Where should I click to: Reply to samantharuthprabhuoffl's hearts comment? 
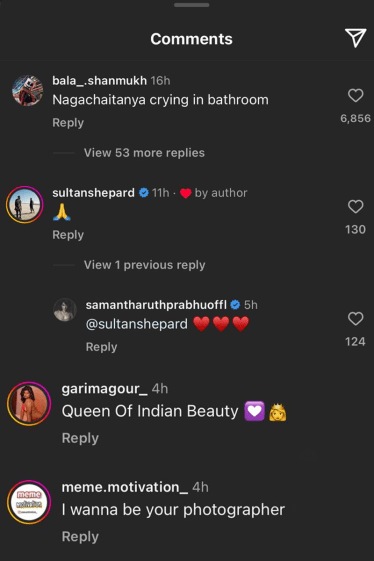click(101, 347)
